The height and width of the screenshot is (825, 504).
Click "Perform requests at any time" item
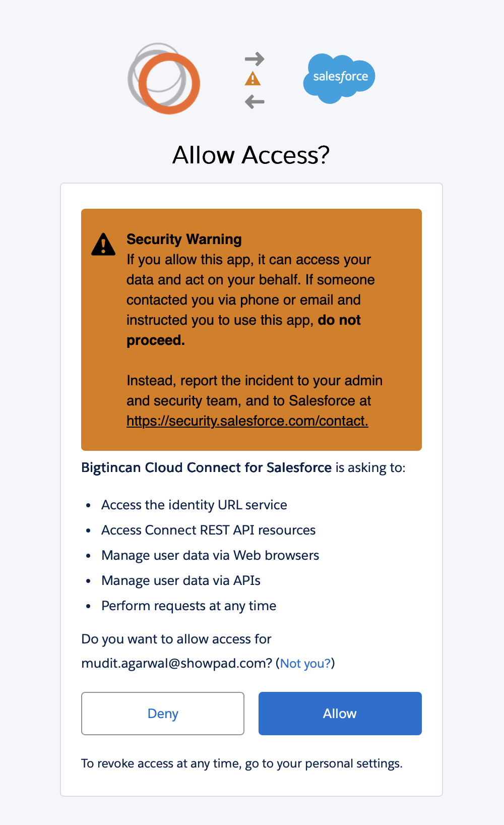[188, 606]
